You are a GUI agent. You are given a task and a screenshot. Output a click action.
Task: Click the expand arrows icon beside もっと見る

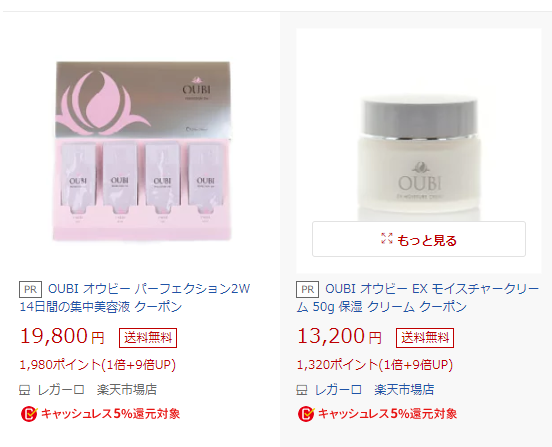coord(387,239)
